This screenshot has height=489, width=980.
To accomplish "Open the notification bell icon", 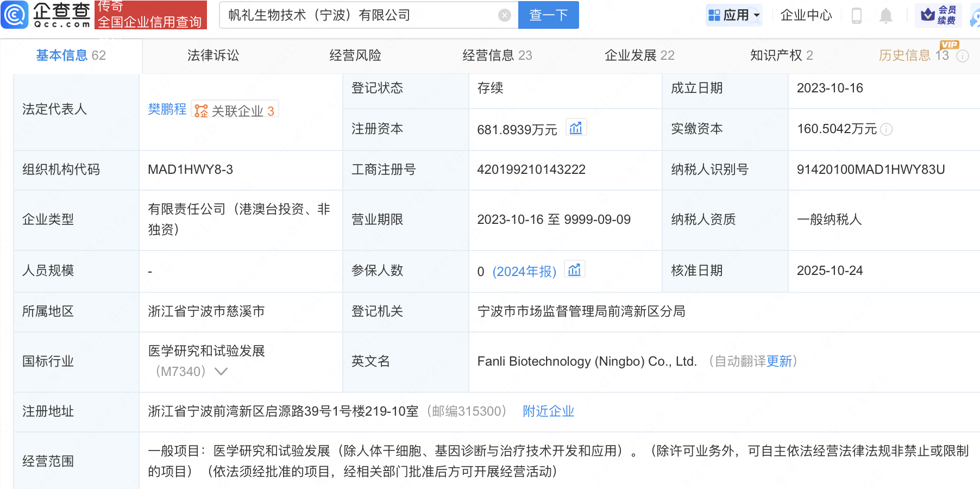I will tap(885, 15).
